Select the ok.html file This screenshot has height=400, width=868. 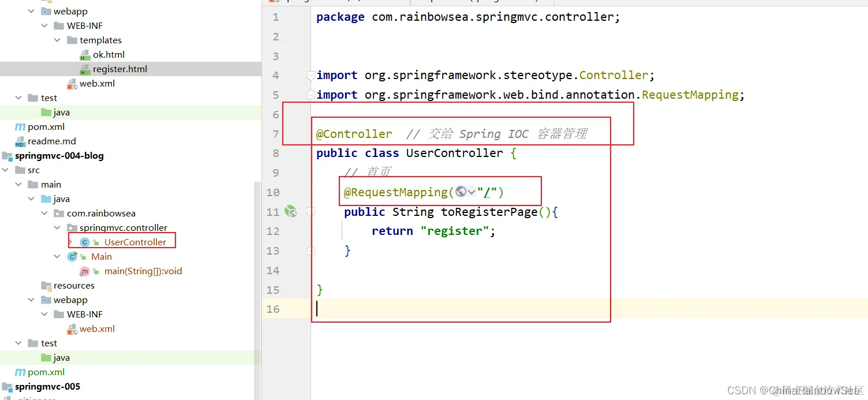coord(109,55)
